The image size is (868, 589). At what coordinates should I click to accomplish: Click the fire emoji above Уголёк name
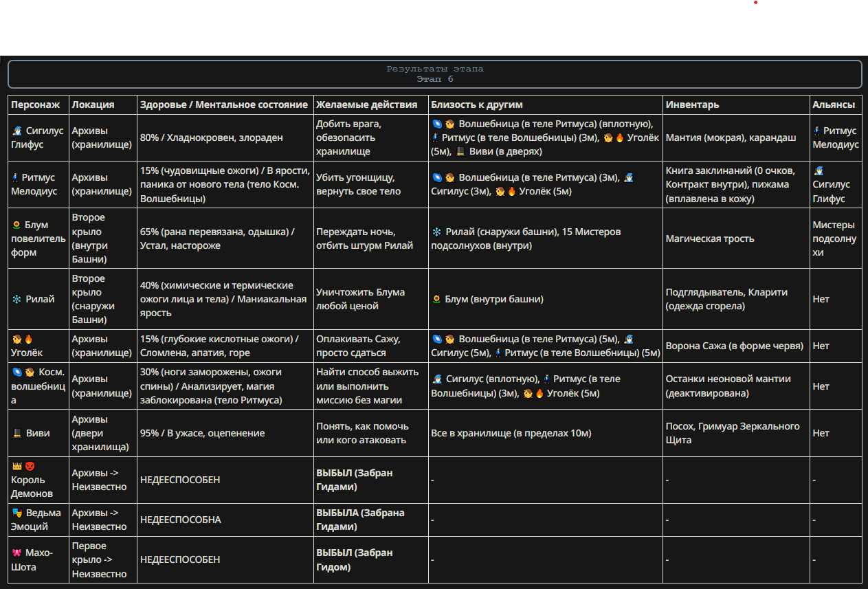(x=29, y=339)
